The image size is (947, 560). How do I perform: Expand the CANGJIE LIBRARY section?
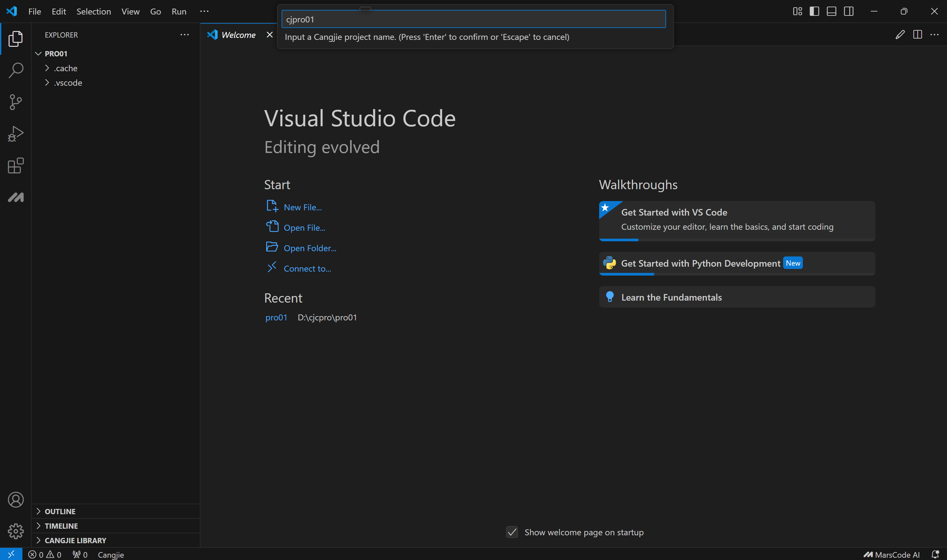pyautogui.click(x=115, y=540)
